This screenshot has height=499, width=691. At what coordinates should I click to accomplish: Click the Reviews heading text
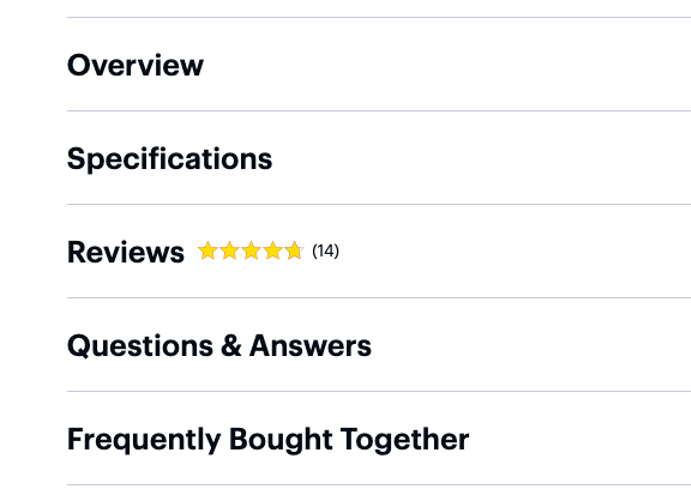click(x=126, y=252)
